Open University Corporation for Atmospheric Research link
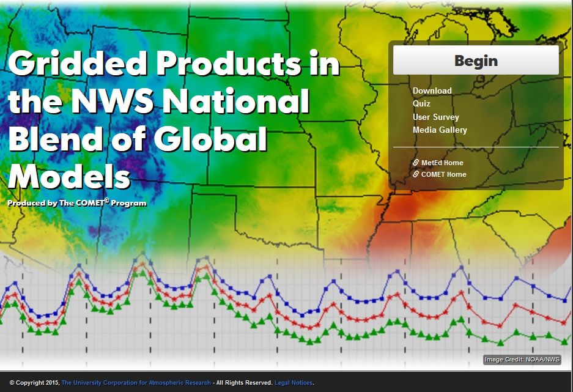 [x=136, y=382]
